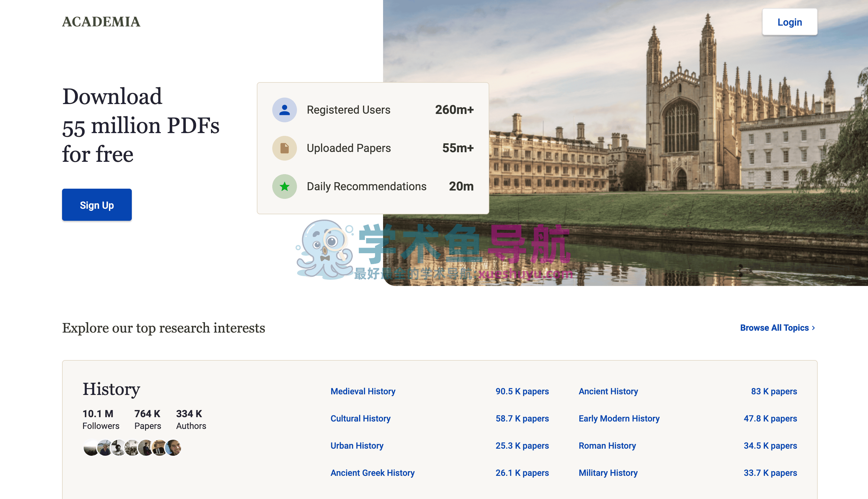The width and height of the screenshot is (868, 499).
Task: Open the Roman History link
Action: 607,446
